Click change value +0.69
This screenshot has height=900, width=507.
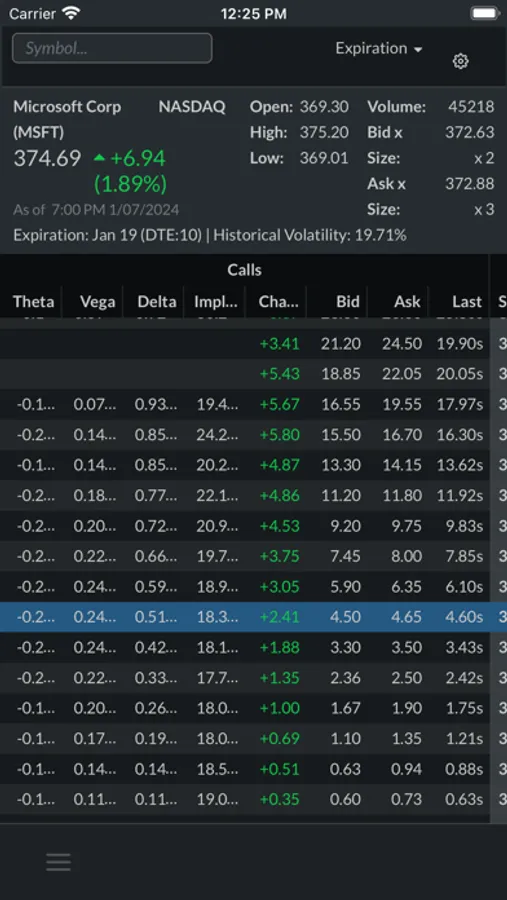coord(280,739)
